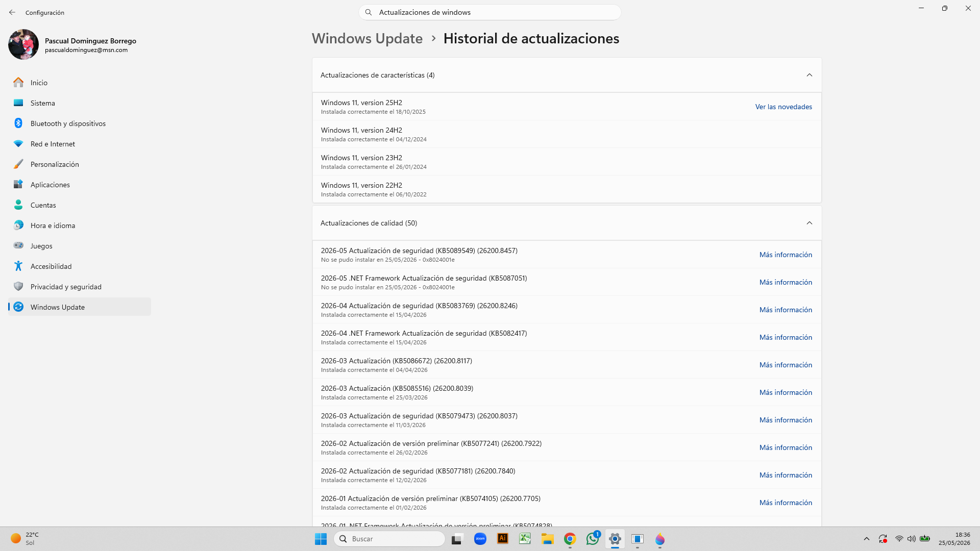Screen dimensions: 980x551
Task: Click the Settings gear taskbar icon
Action: 615,539
